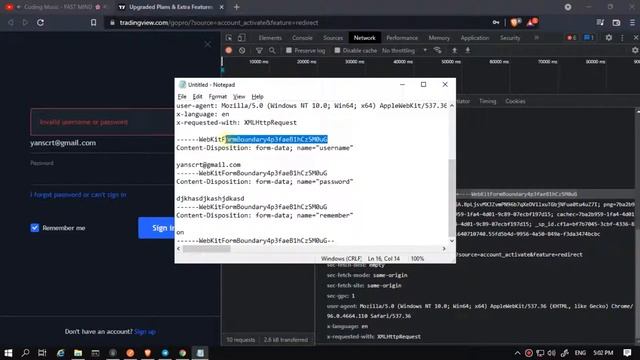
Task: Open Notepad Help menu
Action: point(257,97)
